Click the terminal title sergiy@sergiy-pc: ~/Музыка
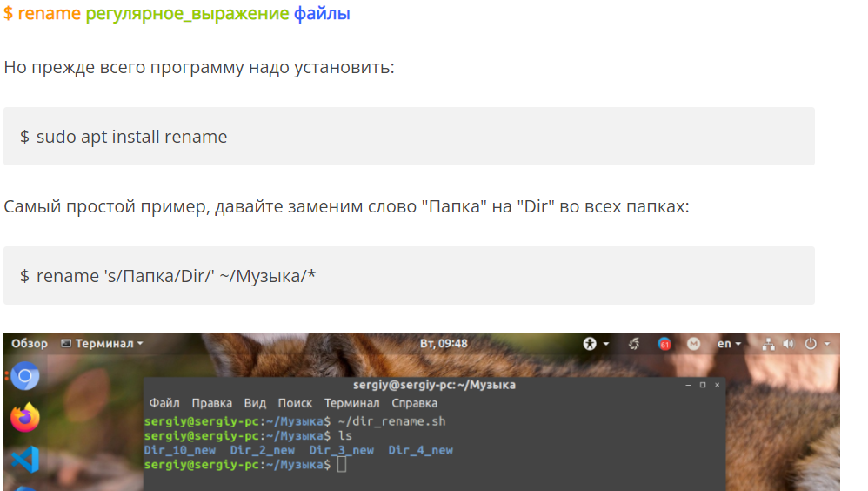This screenshot has height=491, width=868. (434, 385)
